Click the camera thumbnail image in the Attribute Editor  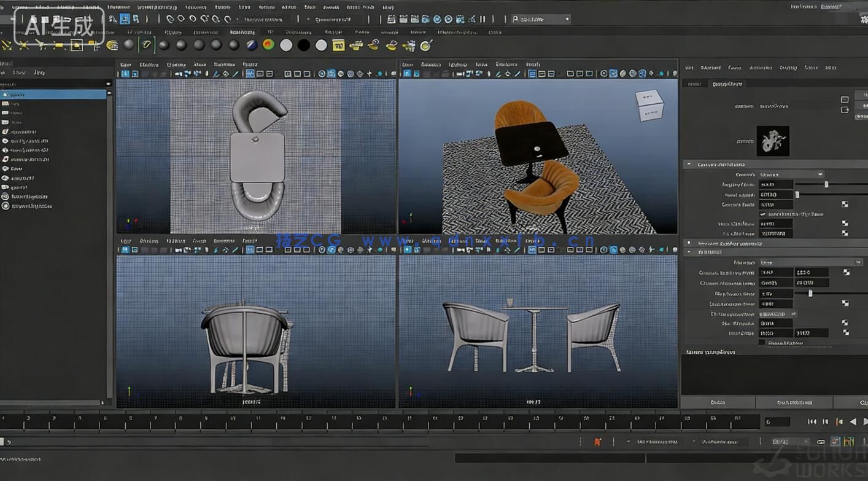pos(773,140)
